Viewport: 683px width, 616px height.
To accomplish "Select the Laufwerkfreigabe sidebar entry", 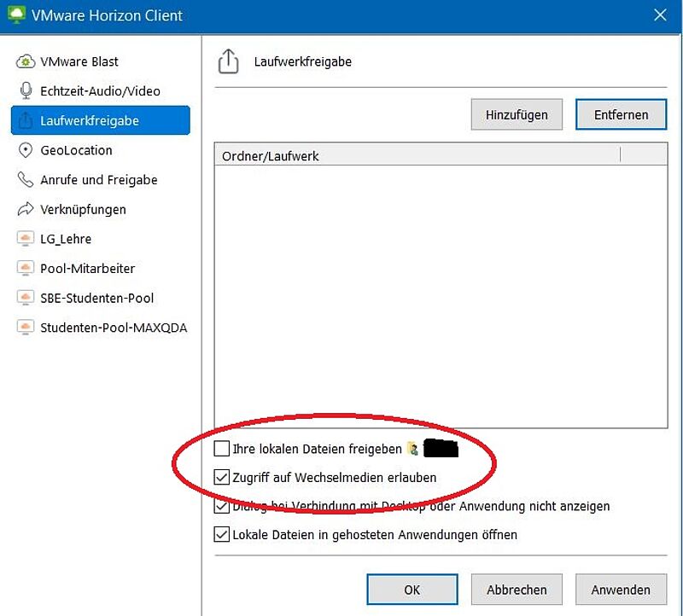I will click(101, 120).
